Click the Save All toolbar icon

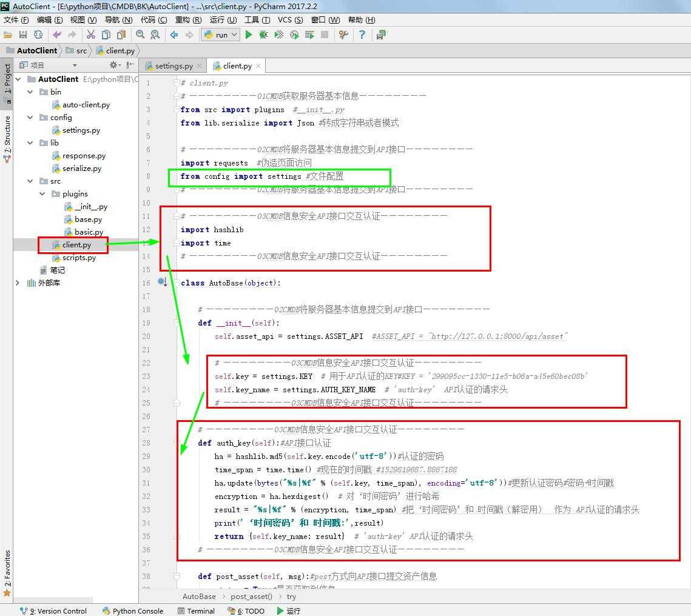tap(23, 35)
